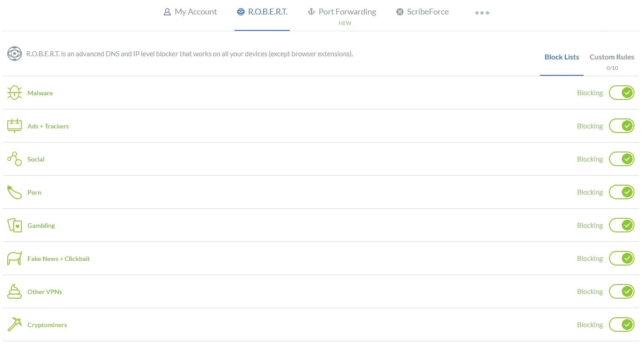The width and height of the screenshot is (644, 349).
Task: Open the My Account tab
Action: pos(190,12)
